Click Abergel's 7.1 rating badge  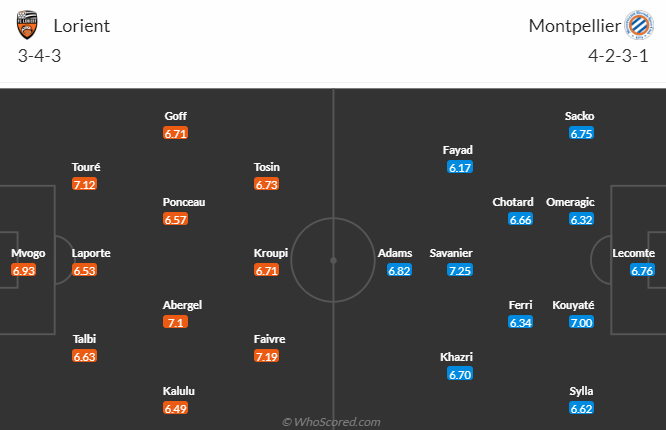pos(175,322)
